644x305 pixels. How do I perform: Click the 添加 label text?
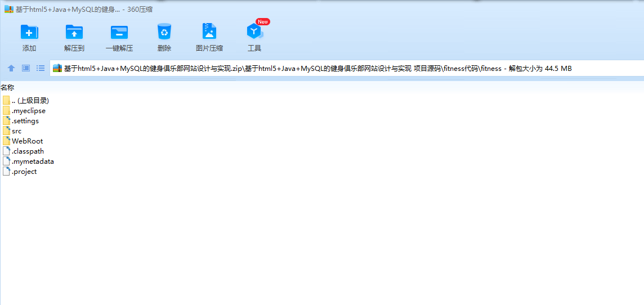coord(29,48)
